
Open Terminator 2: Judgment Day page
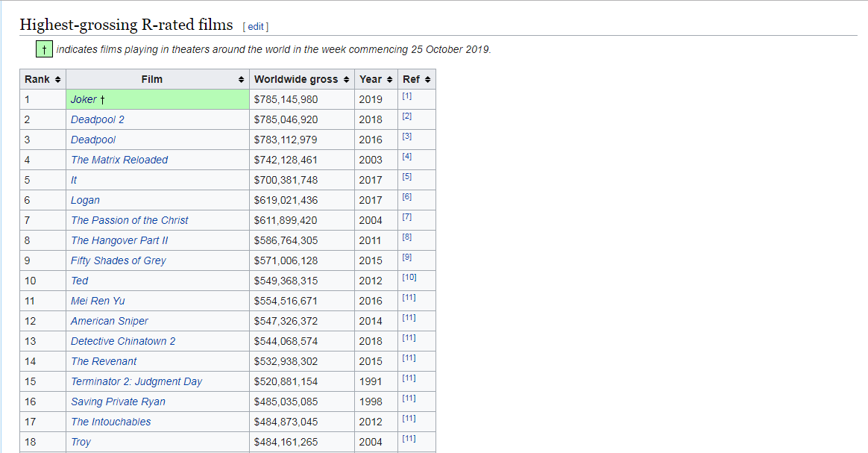(136, 381)
